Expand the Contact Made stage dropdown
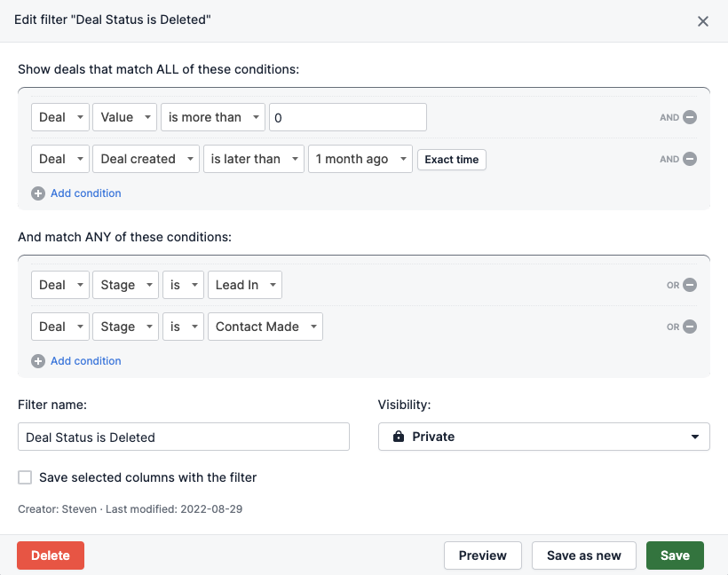This screenshot has height=575, width=728. pyautogui.click(x=265, y=327)
